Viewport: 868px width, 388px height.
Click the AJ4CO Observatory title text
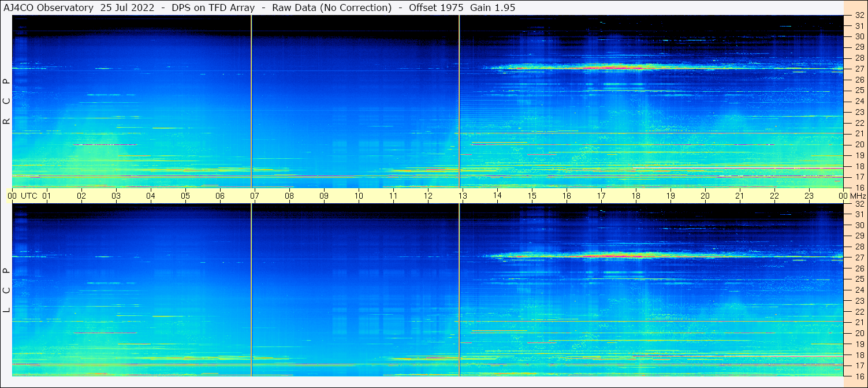49,8
